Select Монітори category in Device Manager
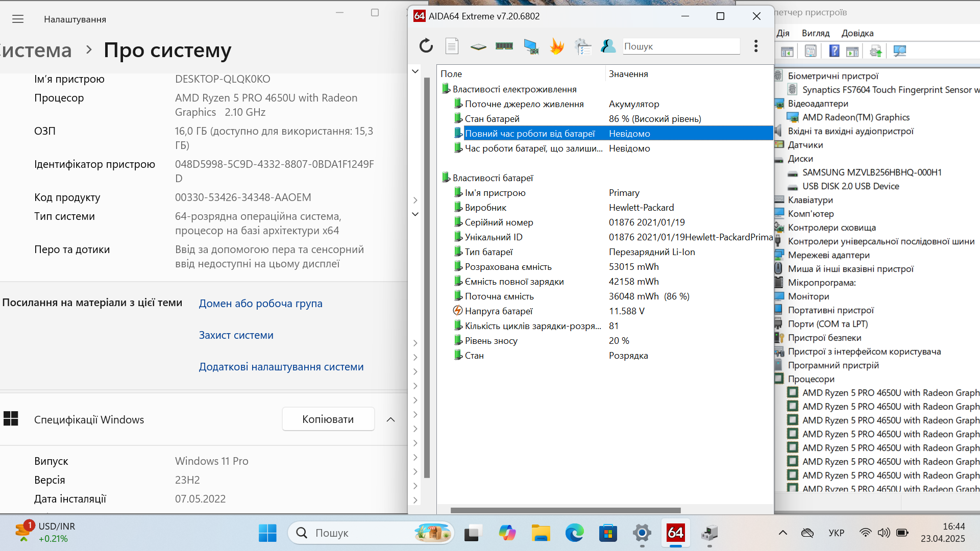This screenshot has width=980, height=551. click(x=808, y=296)
